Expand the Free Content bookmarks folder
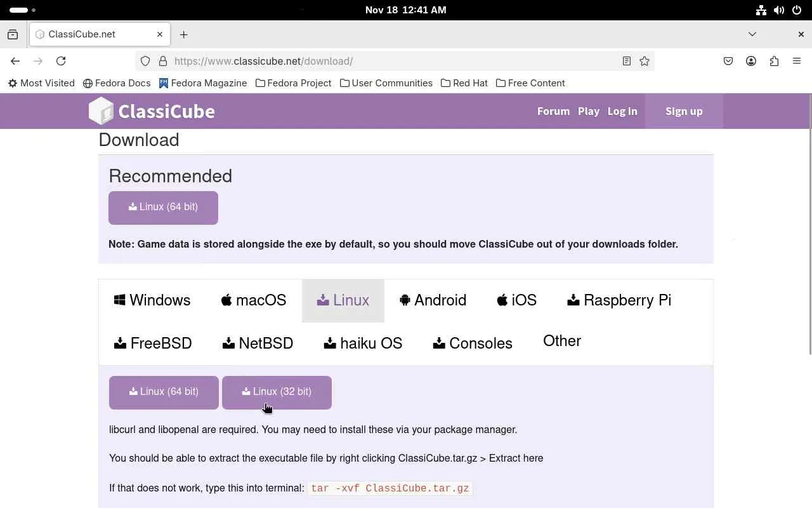 530,83
